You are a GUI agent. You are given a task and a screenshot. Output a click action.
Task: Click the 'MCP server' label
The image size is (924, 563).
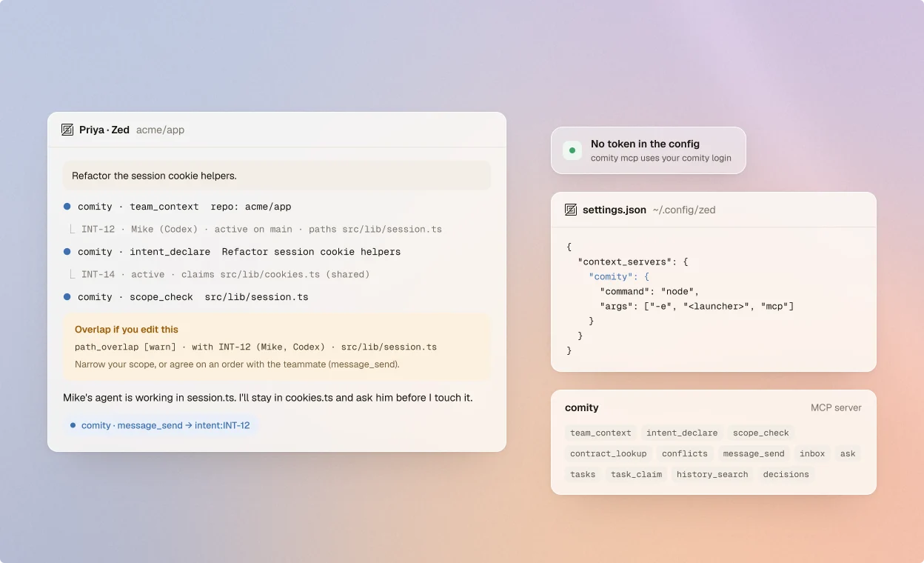(836, 407)
